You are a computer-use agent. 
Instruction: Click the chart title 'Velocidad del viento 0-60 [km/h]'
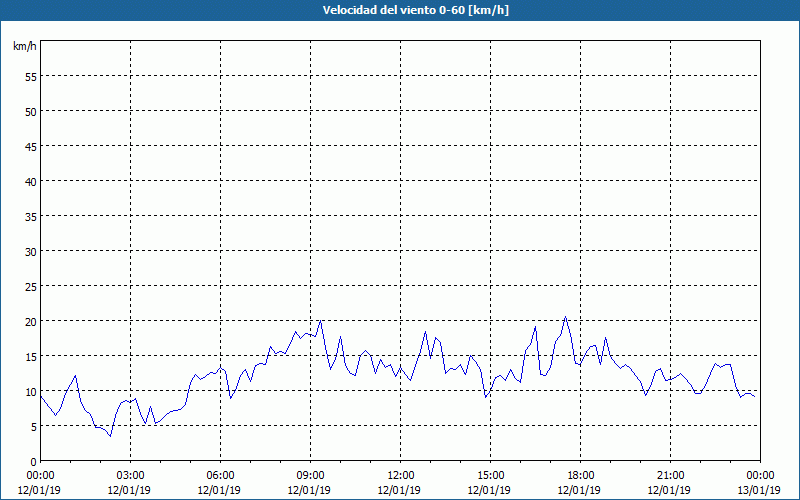pyautogui.click(x=416, y=10)
